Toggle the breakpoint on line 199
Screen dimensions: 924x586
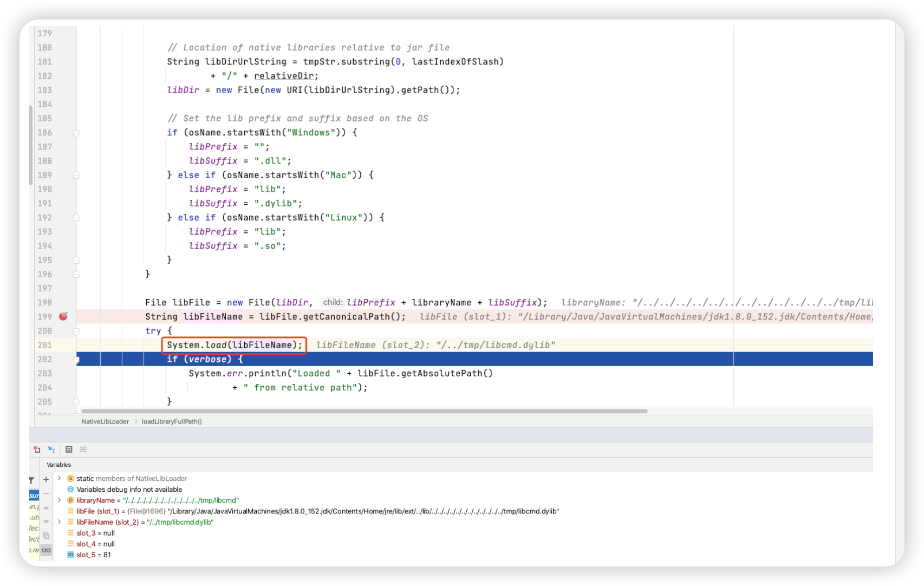point(63,316)
